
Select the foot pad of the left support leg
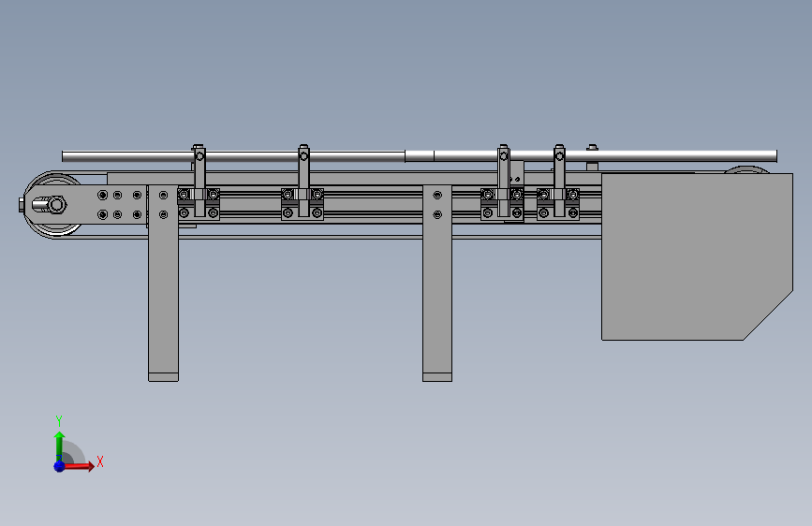163,377
